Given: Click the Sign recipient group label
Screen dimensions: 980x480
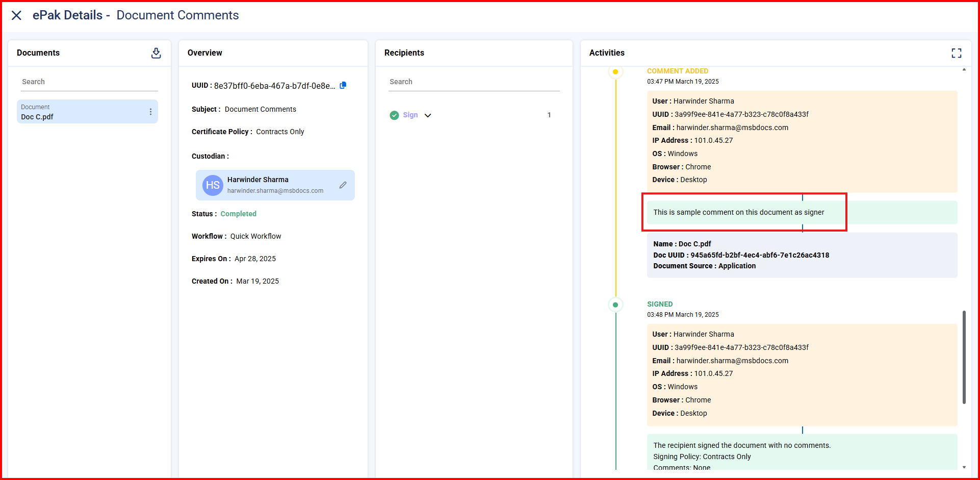Looking at the screenshot, I should pos(410,115).
